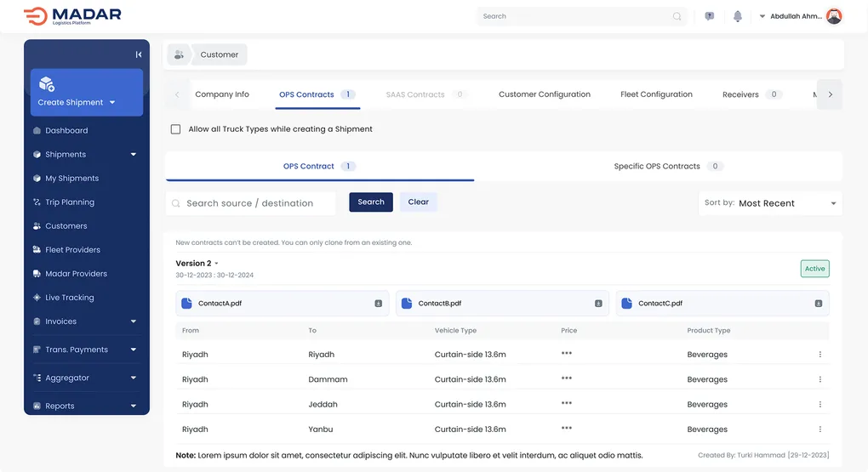The image size is (868, 472).
Task: Expand the Create Shipment dropdown
Action: 111,103
